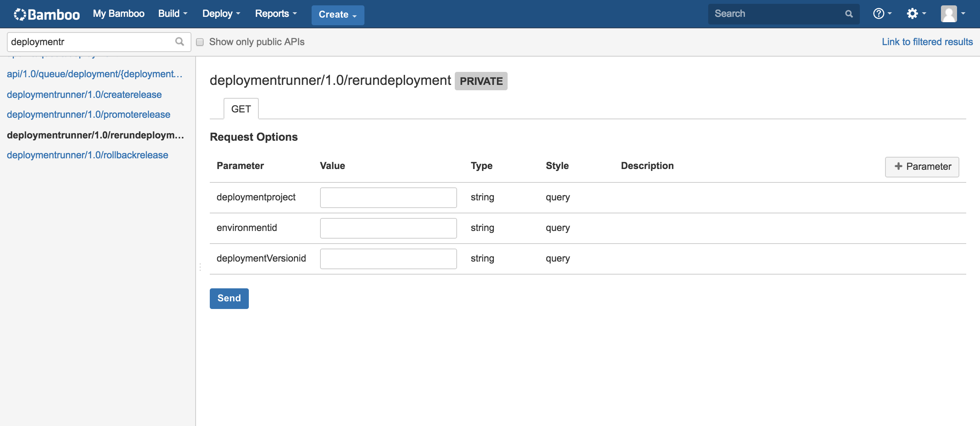The height and width of the screenshot is (426, 980).
Task: Click the deploymentproject value input field
Action: 388,198
